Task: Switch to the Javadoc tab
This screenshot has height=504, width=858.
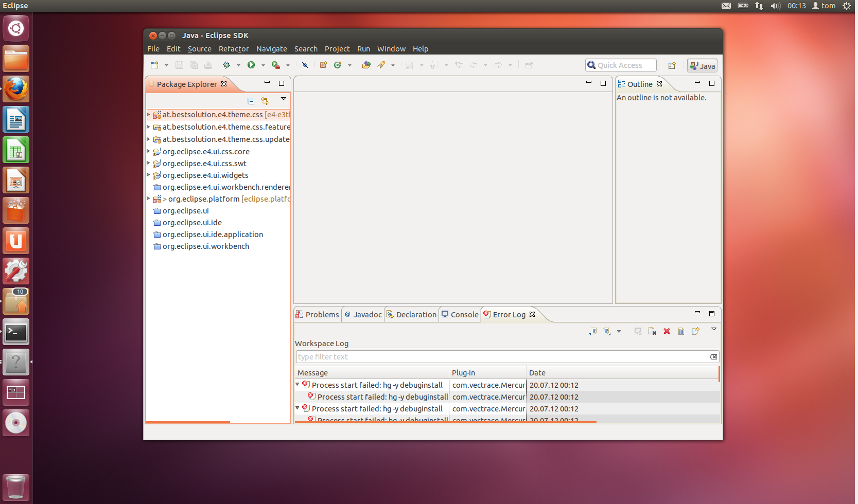Action: 363,314
